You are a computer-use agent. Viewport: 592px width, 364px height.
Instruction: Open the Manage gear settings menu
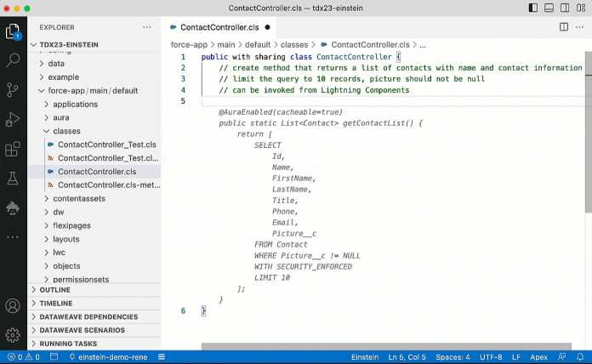click(13, 334)
